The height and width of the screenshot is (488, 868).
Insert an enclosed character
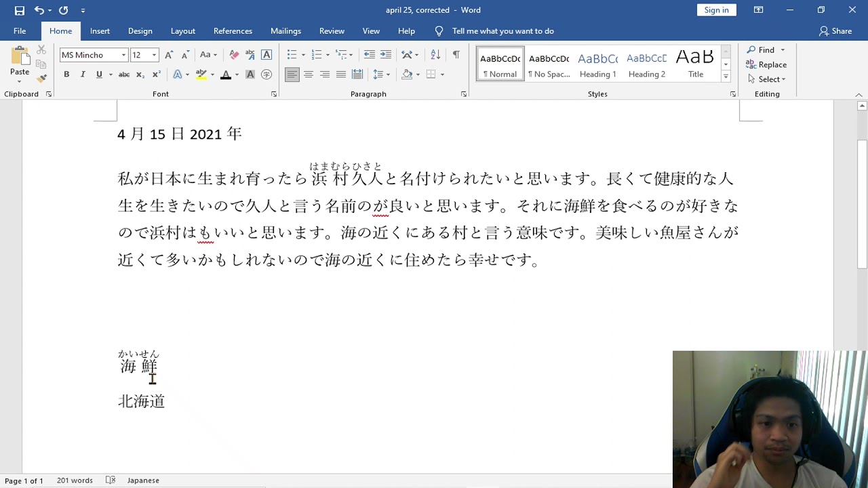tap(267, 75)
